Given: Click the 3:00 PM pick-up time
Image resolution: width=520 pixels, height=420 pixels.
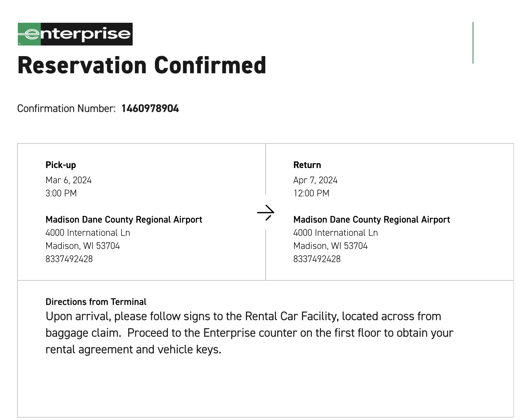Looking at the screenshot, I should coord(61,193).
